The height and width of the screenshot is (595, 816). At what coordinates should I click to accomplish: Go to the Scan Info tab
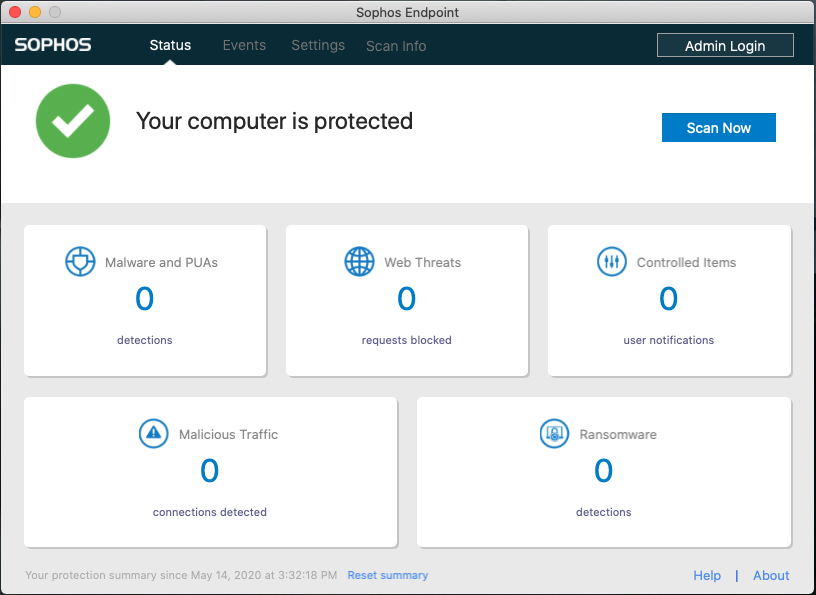[x=396, y=46]
